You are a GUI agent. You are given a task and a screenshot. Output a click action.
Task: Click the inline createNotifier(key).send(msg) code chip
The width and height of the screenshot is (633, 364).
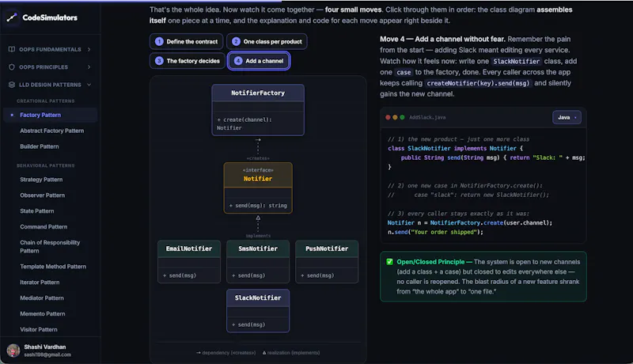click(478, 83)
